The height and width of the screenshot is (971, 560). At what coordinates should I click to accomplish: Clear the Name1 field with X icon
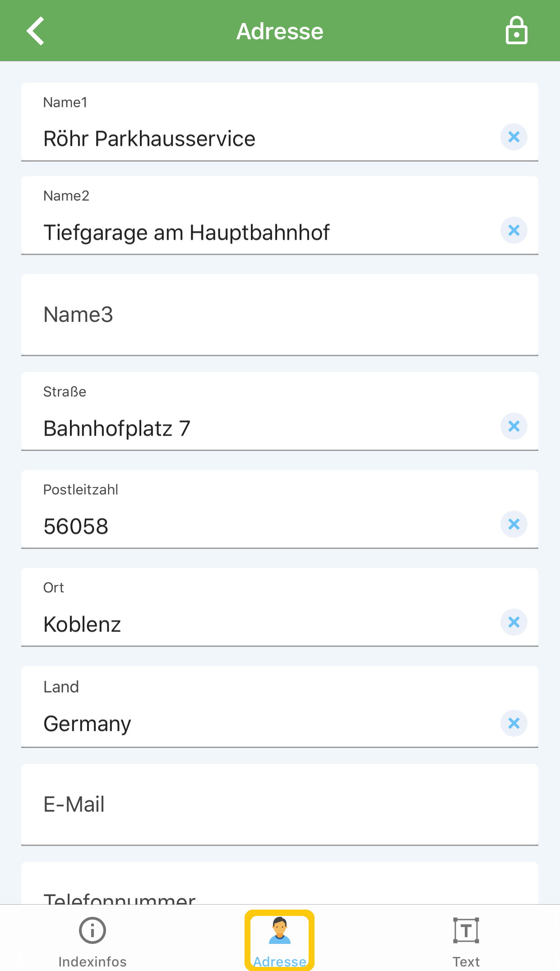pos(514,137)
